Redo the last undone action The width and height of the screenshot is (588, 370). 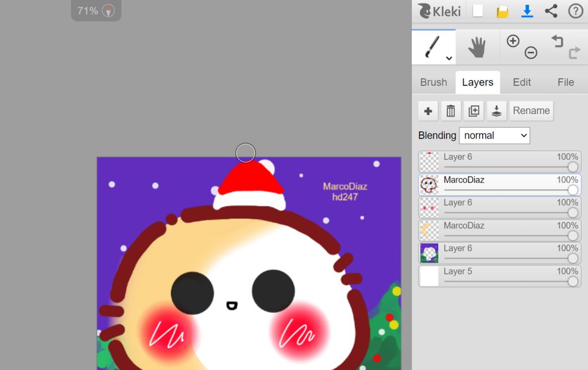[x=574, y=52]
